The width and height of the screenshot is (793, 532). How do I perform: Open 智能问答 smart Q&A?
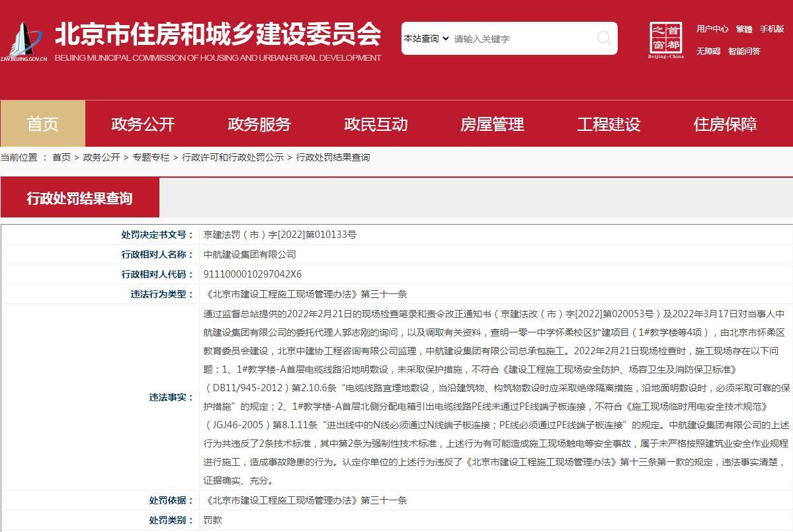(744, 51)
